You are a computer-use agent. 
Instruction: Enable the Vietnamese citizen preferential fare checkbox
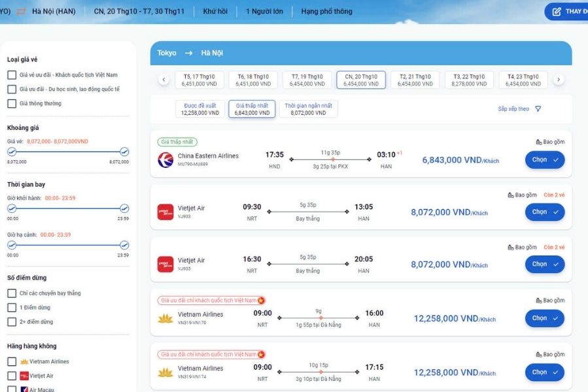point(12,75)
